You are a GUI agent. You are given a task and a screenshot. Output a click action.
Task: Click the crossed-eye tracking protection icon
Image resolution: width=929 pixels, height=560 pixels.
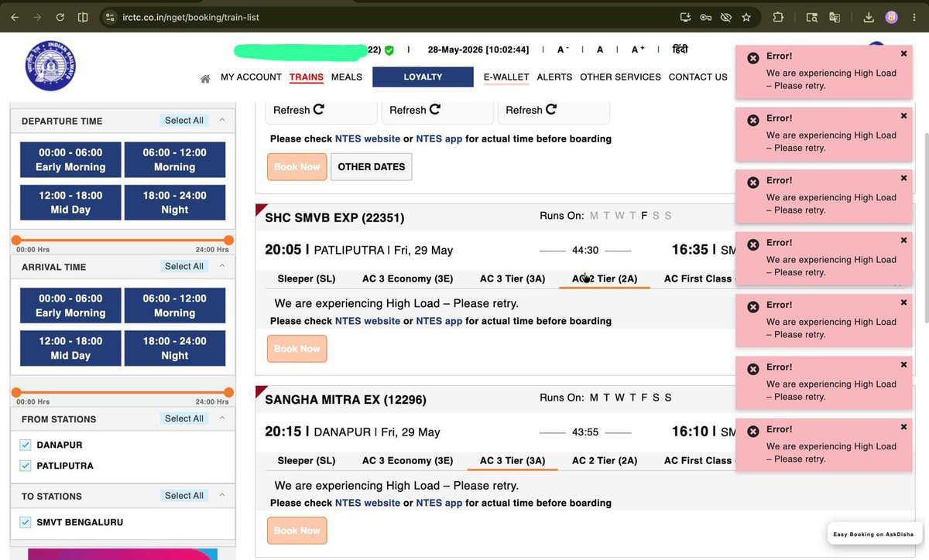click(725, 17)
